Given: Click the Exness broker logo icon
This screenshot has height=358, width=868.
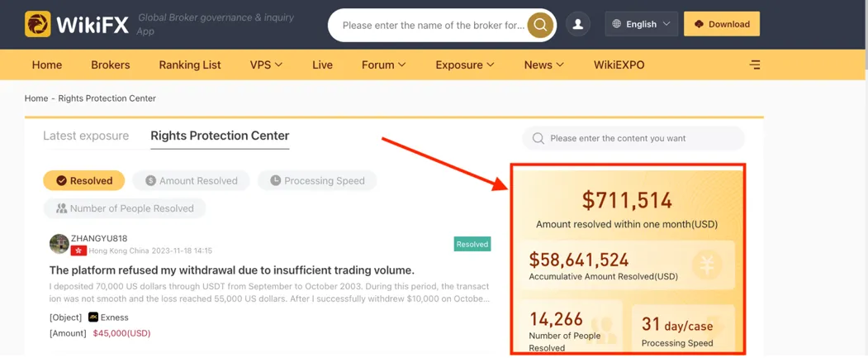Looking at the screenshot, I should (93, 317).
